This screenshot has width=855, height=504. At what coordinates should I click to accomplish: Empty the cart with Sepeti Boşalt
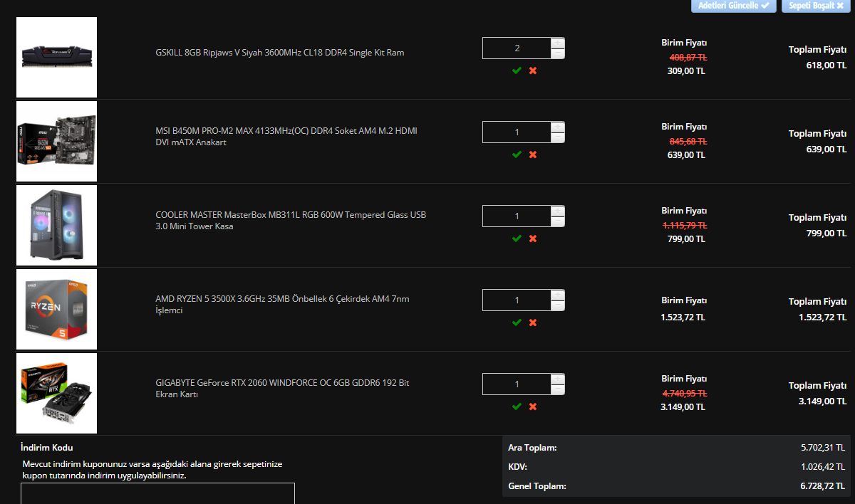815,5
